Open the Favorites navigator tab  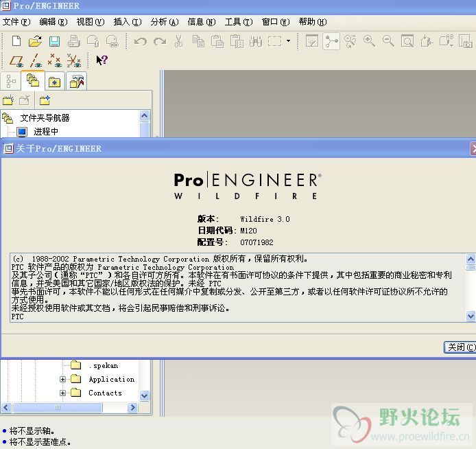(x=55, y=82)
